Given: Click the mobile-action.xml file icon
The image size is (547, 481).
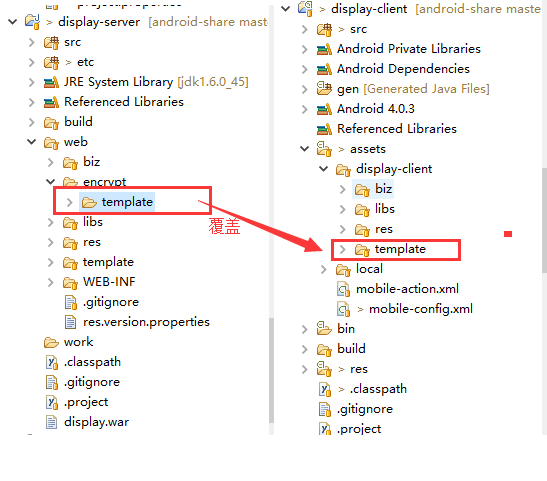Looking at the screenshot, I should tap(344, 289).
